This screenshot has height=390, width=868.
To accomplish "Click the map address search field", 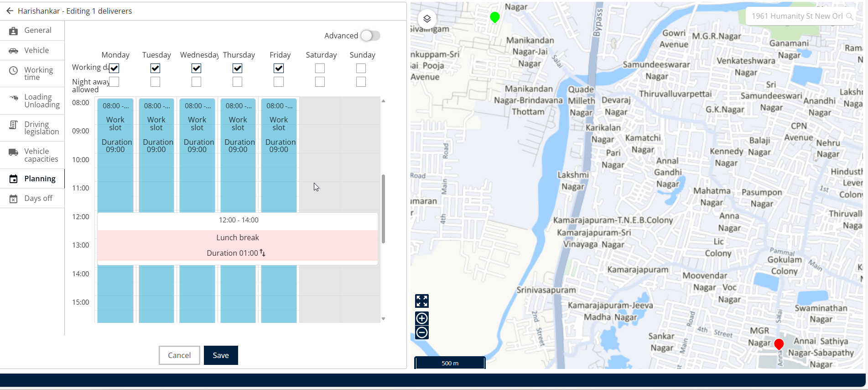I will [796, 16].
